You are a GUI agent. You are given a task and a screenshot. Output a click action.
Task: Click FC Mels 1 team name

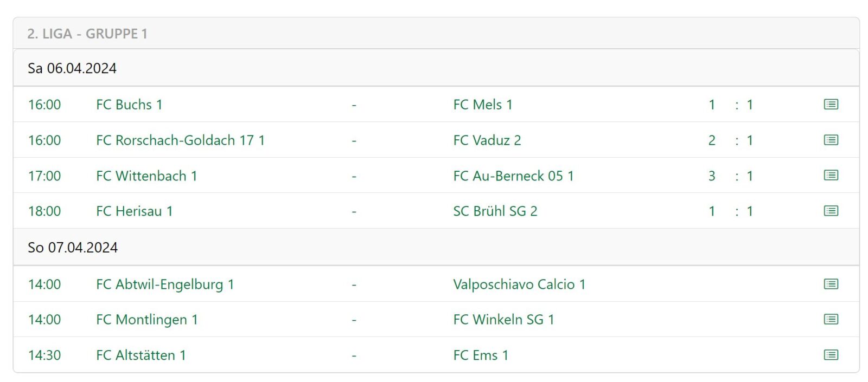[482, 105]
